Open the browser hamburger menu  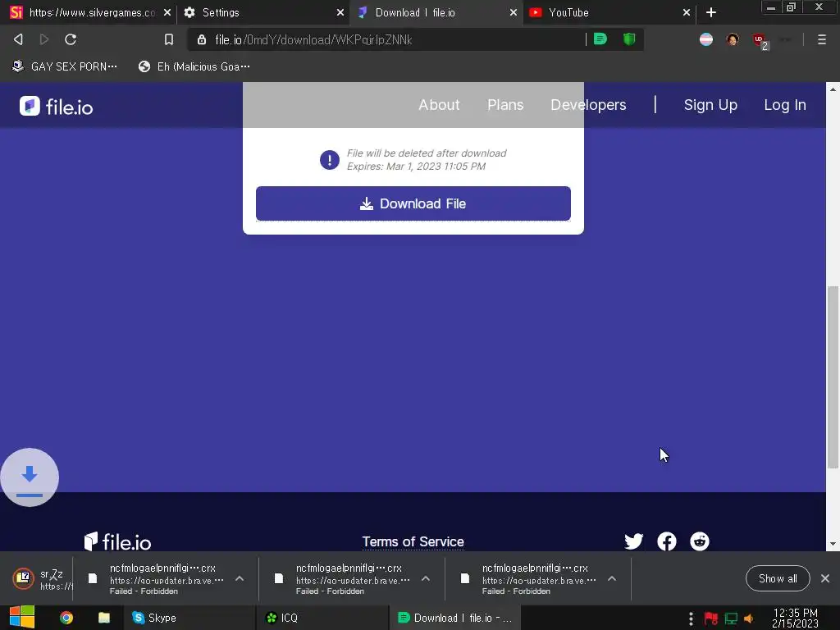[822, 39]
